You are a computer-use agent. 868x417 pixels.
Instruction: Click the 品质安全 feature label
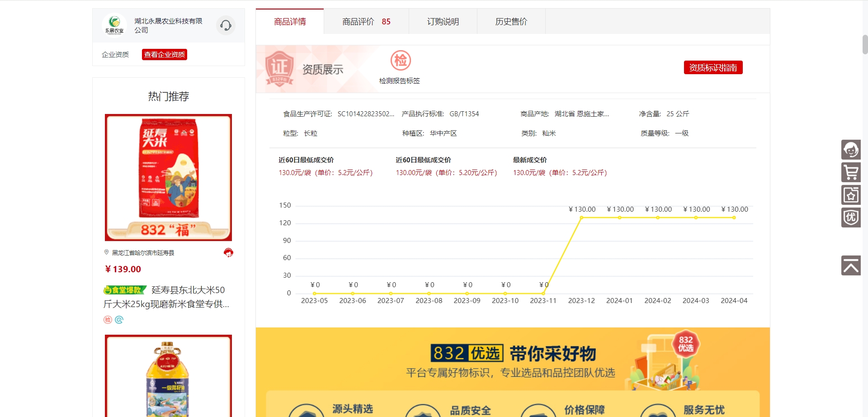470,410
